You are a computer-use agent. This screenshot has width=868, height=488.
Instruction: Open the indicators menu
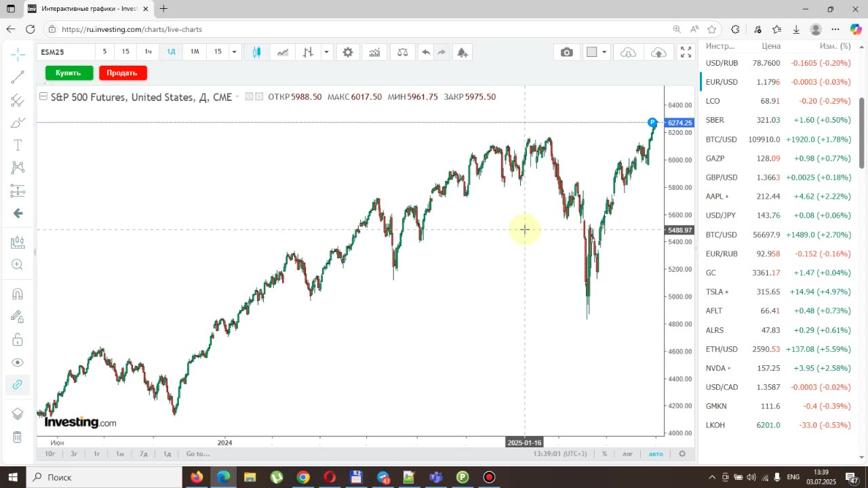point(374,52)
